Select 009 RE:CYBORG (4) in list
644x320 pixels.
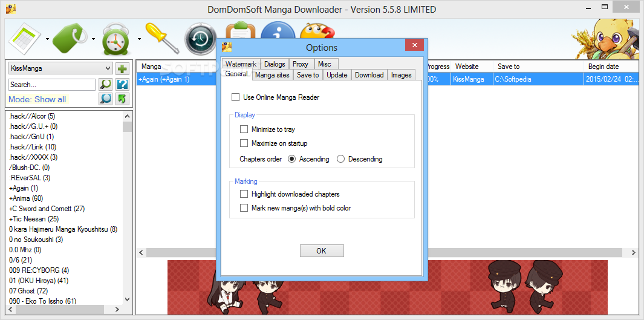tap(39, 270)
